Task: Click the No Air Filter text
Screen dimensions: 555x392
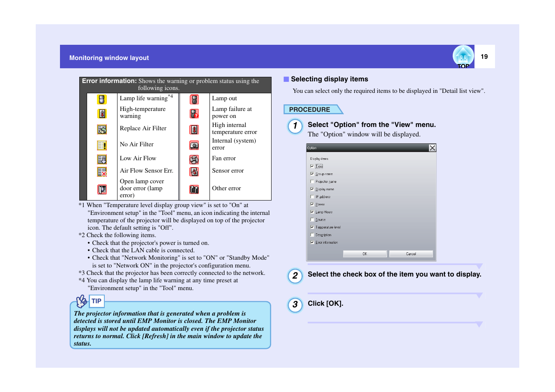Action: tap(137, 144)
